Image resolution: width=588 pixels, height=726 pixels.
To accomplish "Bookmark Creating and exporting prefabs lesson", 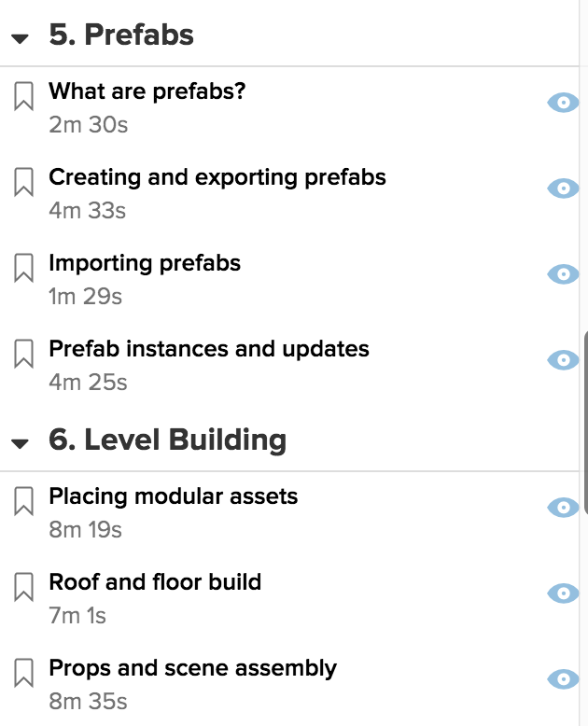I will point(23,182).
